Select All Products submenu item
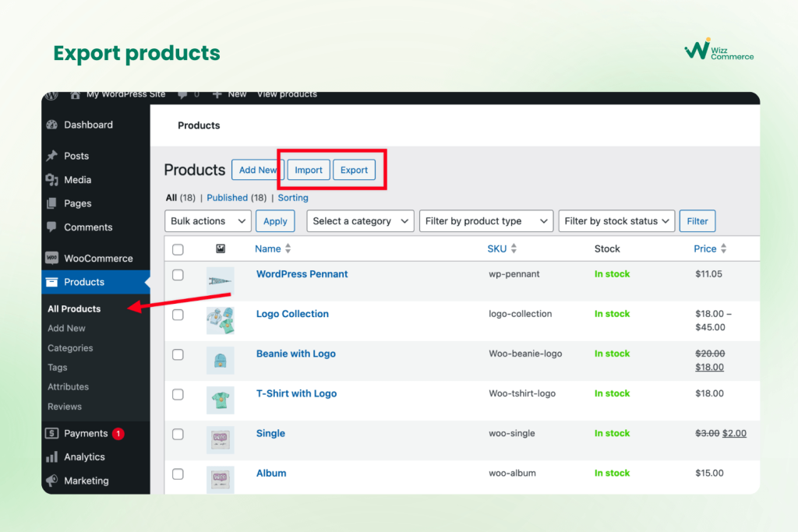798x532 pixels. pyautogui.click(x=74, y=308)
